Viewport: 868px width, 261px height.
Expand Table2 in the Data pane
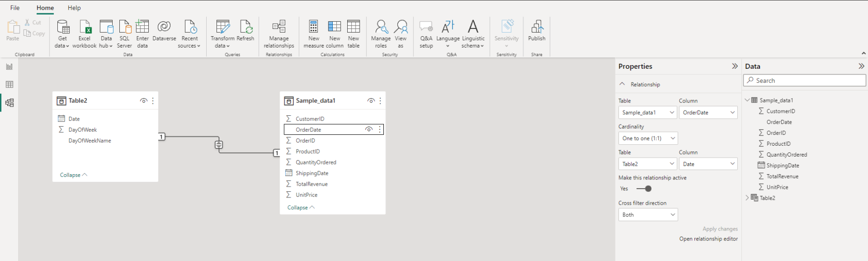point(747,198)
